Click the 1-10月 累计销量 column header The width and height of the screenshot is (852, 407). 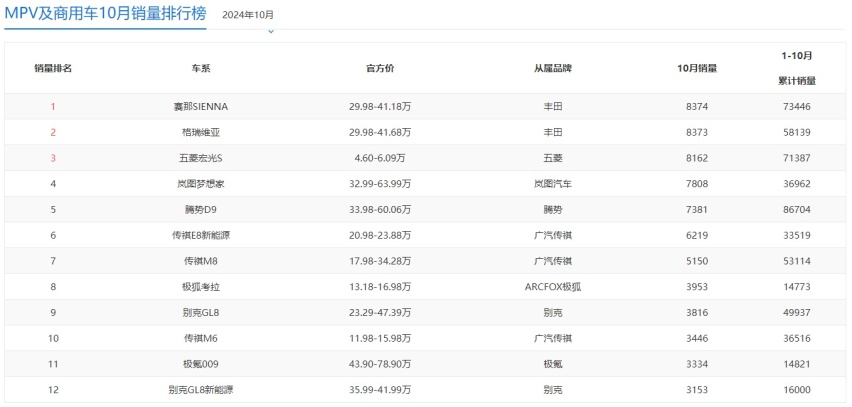[x=797, y=68]
